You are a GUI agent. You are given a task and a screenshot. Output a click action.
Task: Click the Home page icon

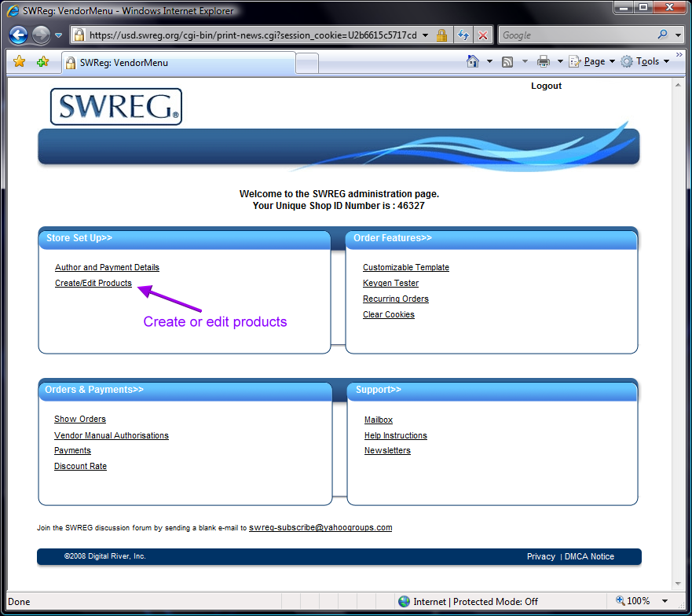pyautogui.click(x=473, y=61)
